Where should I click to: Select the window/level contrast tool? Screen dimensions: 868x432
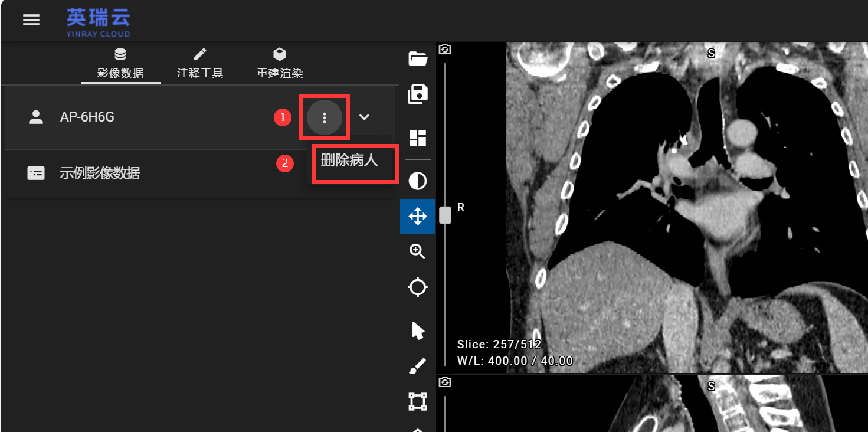click(418, 181)
